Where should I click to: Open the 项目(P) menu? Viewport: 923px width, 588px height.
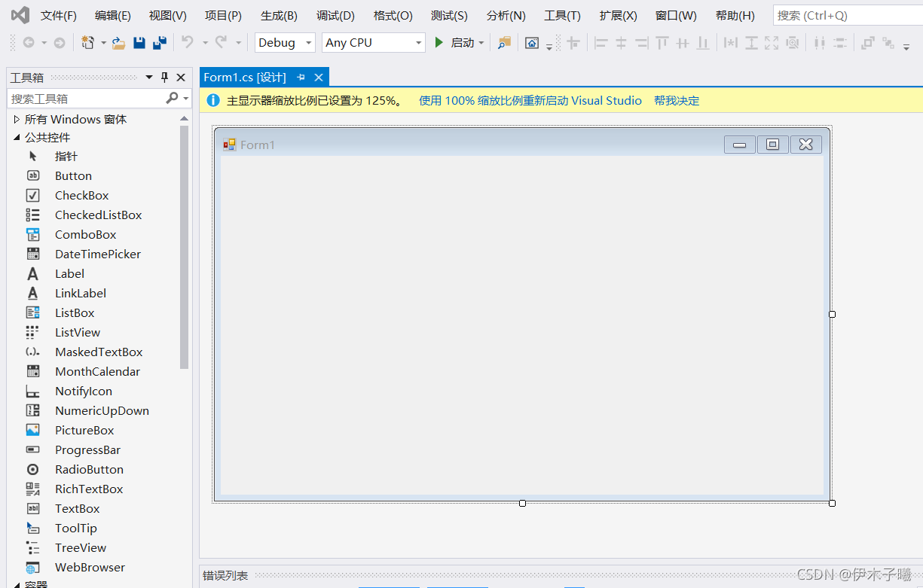coord(223,15)
